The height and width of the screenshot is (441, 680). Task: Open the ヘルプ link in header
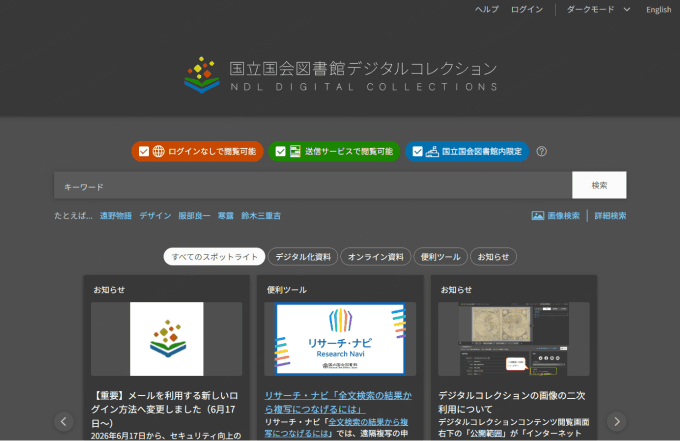click(x=487, y=10)
